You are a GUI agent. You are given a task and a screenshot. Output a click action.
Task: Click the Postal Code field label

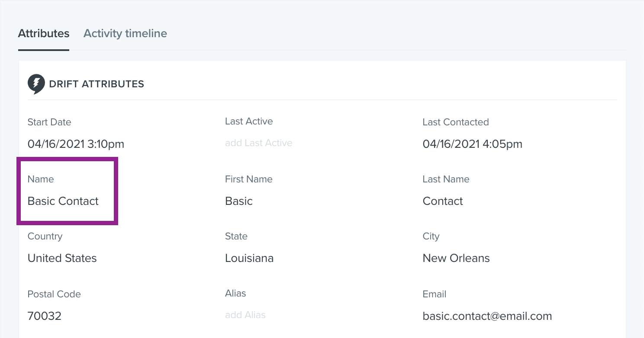click(x=54, y=294)
